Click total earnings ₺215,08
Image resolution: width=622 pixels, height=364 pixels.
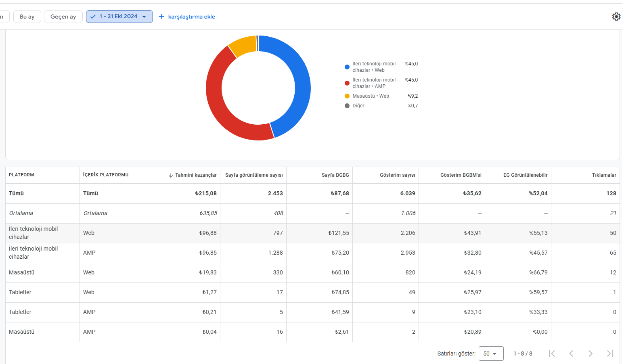tap(206, 193)
